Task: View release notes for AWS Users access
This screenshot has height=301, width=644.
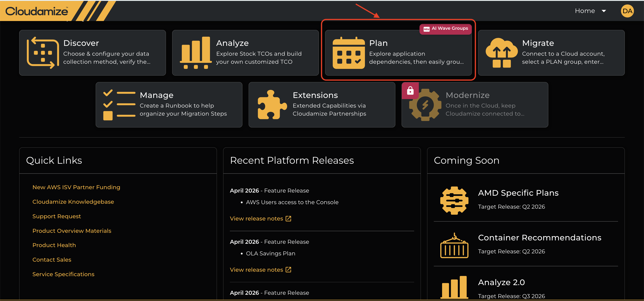Action: 261,218
